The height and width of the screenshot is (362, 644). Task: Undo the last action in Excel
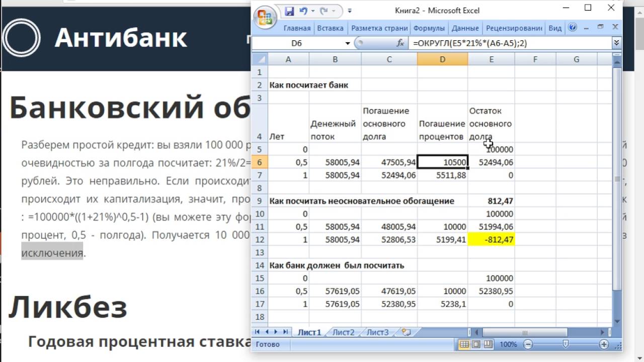tap(303, 10)
